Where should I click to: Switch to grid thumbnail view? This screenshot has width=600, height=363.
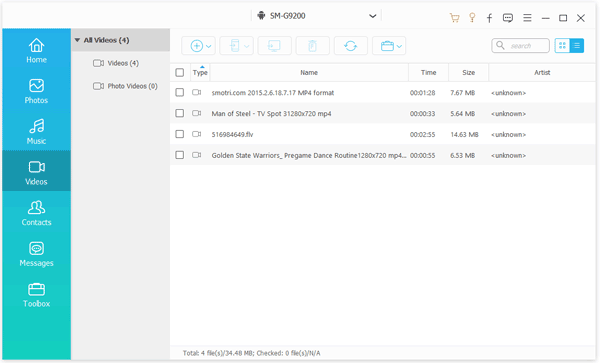562,46
